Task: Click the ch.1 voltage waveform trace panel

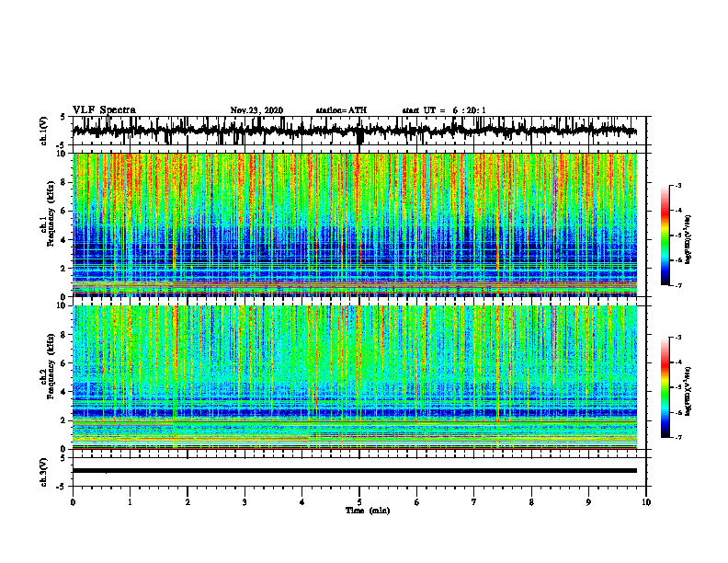Action: coord(359,131)
